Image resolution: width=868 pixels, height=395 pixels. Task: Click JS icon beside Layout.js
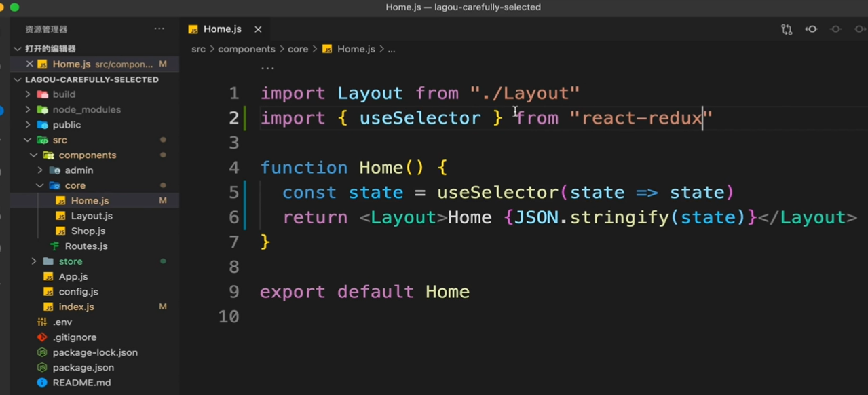(x=61, y=216)
